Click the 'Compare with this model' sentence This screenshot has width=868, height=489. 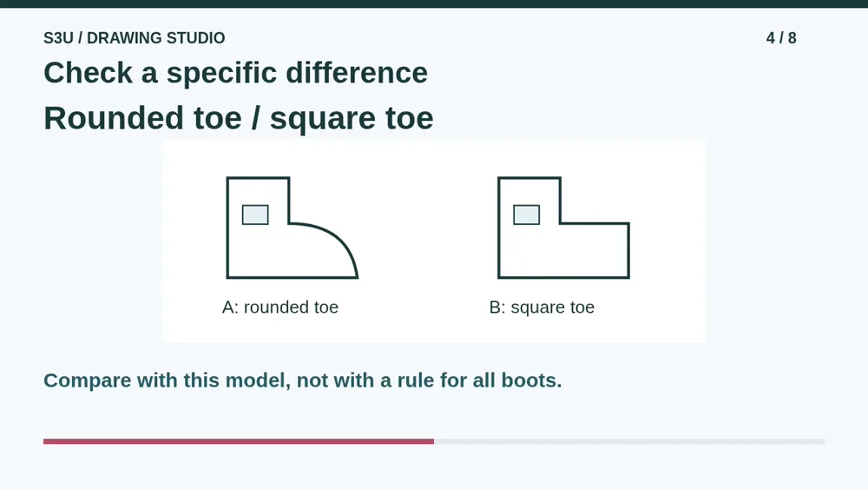(303, 380)
